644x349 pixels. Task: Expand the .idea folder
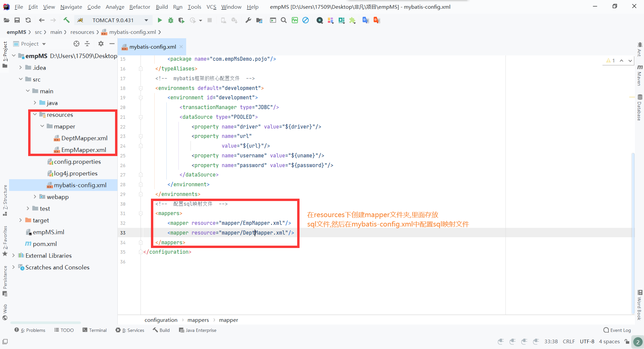(20, 67)
